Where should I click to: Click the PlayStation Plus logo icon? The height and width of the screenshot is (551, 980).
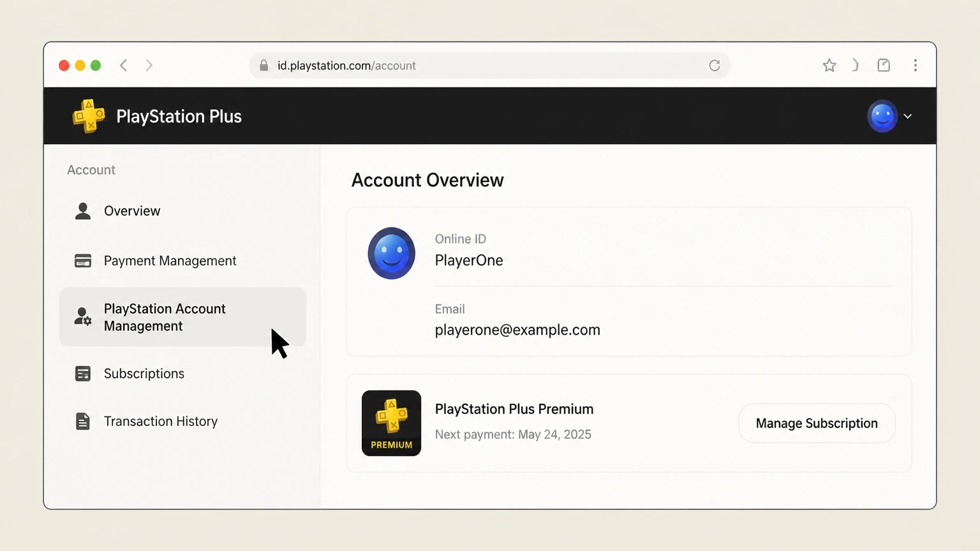click(89, 116)
